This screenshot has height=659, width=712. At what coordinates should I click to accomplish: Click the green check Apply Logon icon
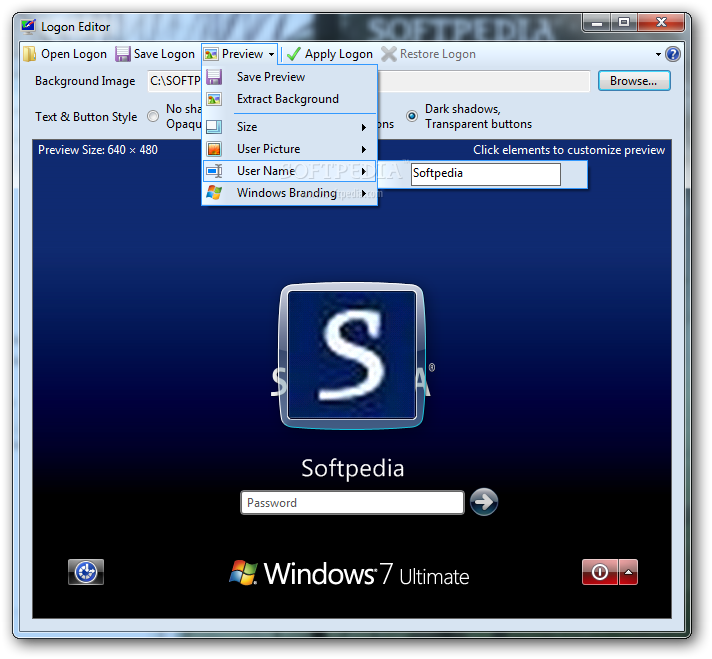point(294,54)
